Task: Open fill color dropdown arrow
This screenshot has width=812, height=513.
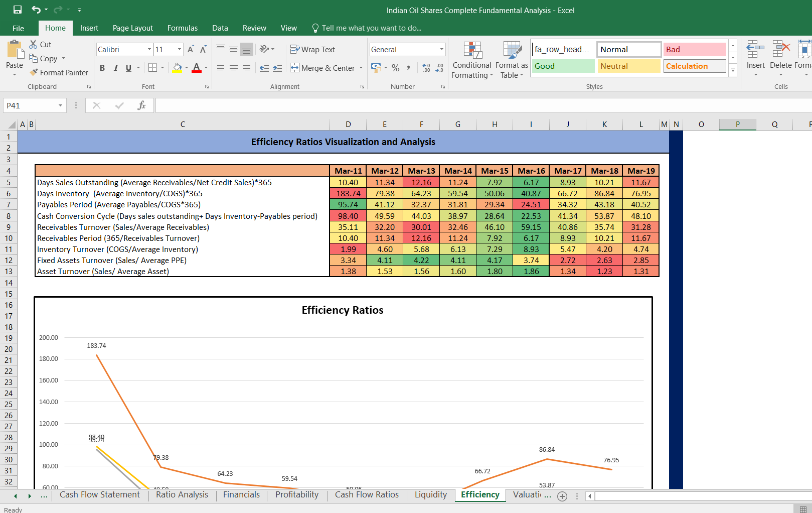Action: 187,68
